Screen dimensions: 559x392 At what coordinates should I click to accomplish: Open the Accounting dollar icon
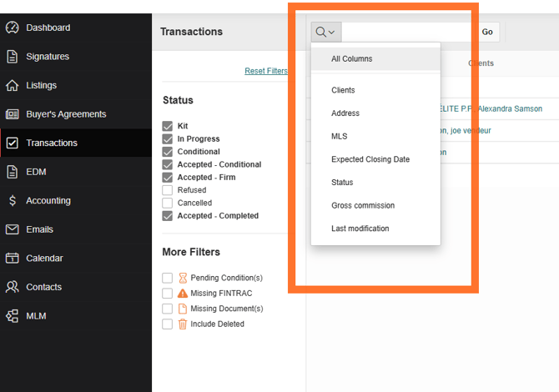(x=12, y=201)
